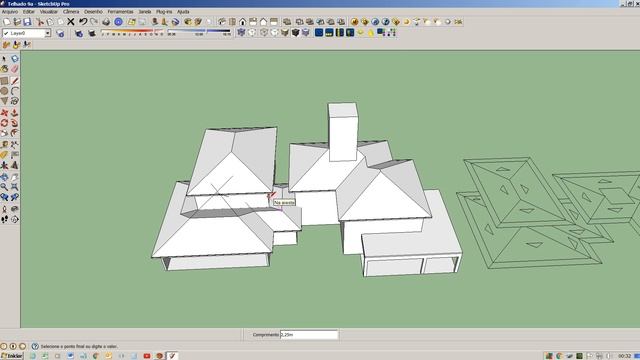Pick the Circle drawing tool
This screenshot has width=640, height=360.
point(4,91)
